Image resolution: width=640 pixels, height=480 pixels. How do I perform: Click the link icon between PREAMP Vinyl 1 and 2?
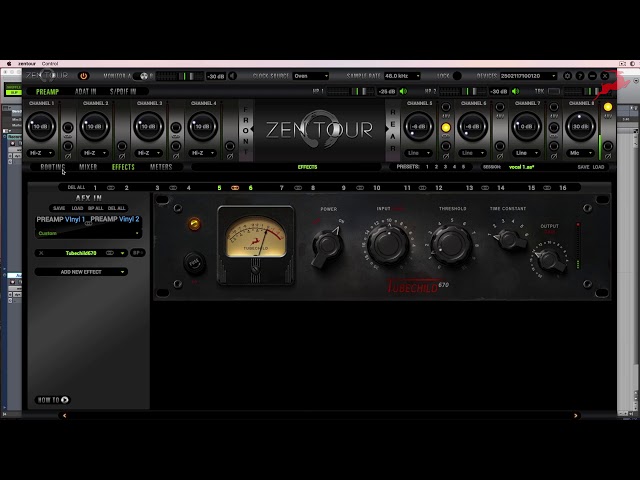pos(88,224)
